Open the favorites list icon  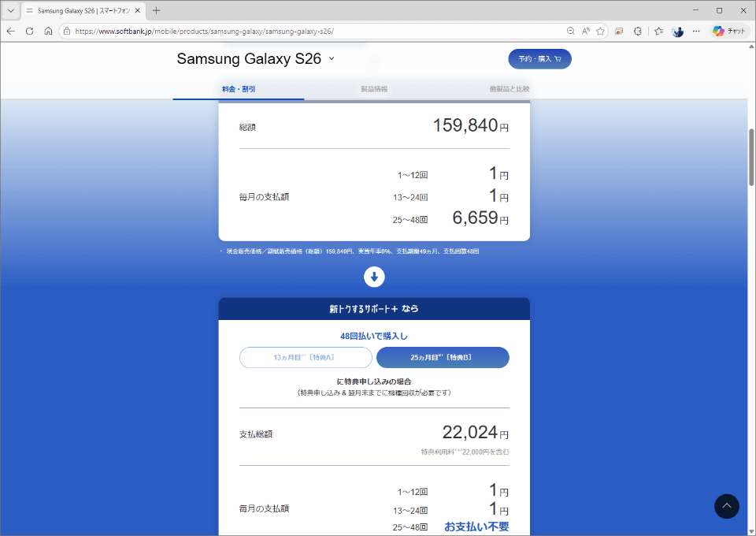(x=659, y=31)
